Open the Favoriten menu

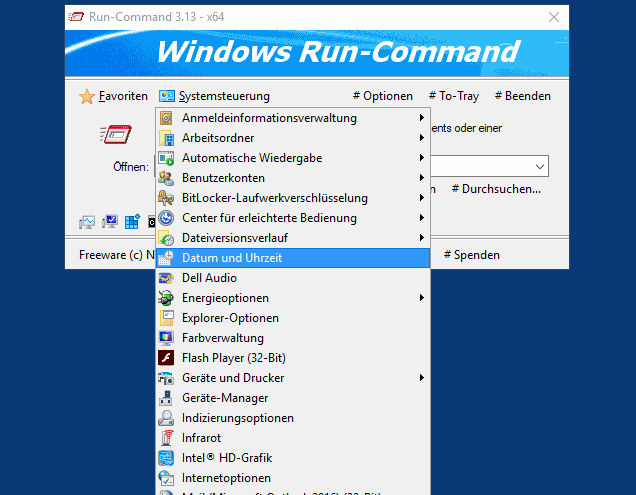pyautogui.click(x=114, y=96)
